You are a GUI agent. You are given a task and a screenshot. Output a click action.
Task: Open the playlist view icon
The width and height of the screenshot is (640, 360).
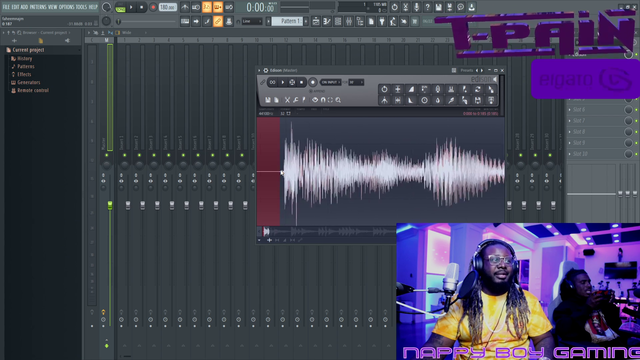(x=316, y=21)
